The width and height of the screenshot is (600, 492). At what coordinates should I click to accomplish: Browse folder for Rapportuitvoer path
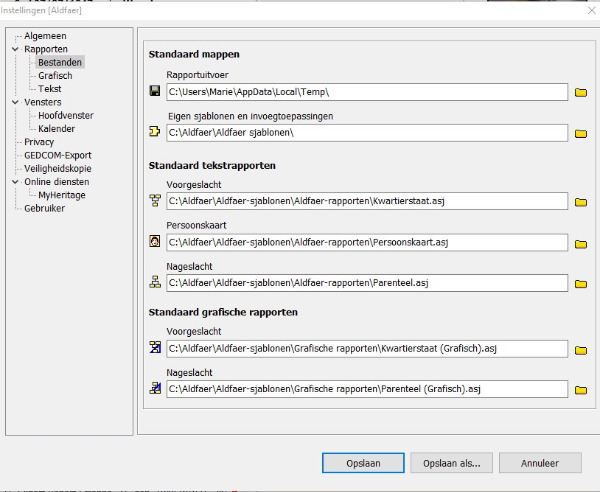(581, 93)
